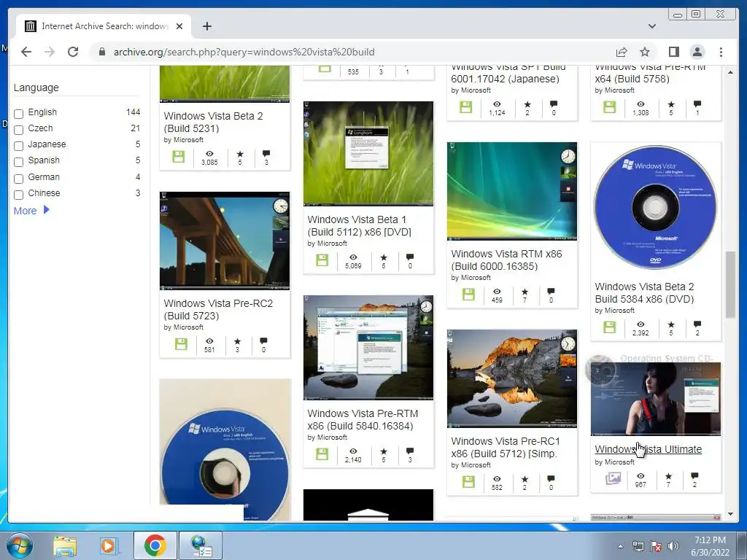Click the Beta 1 Longhorn grass thumbnail
747x560 pixels.
click(368, 153)
